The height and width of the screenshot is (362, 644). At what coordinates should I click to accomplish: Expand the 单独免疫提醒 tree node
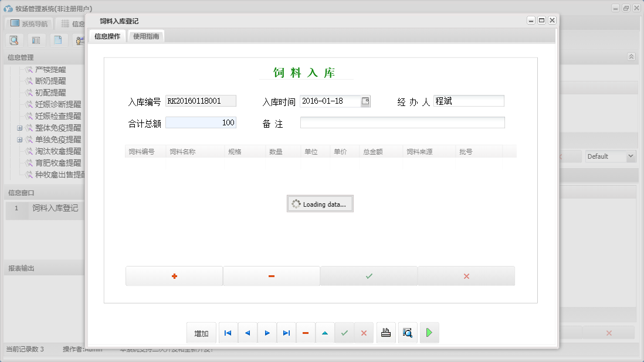click(19, 139)
